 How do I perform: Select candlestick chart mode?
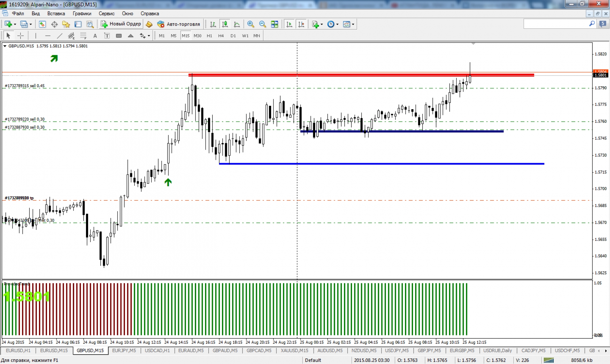pos(225,24)
